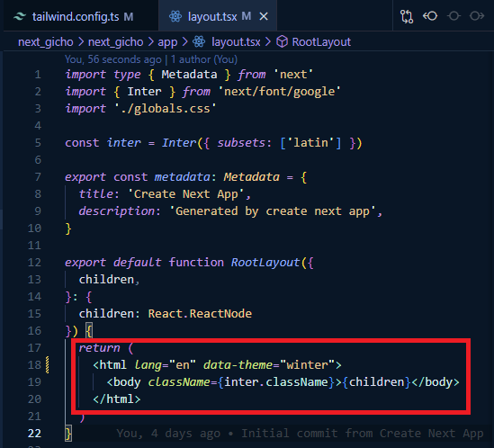The image size is (494, 448).
Task: Click the Tailwind icon on tailwind.config.ts tab
Action: pyautogui.click(x=20, y=16)
